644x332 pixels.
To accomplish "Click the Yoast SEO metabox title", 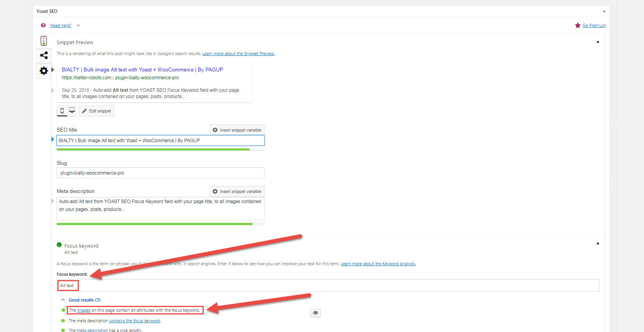I will pyautogui.click(x=47, y=11).
